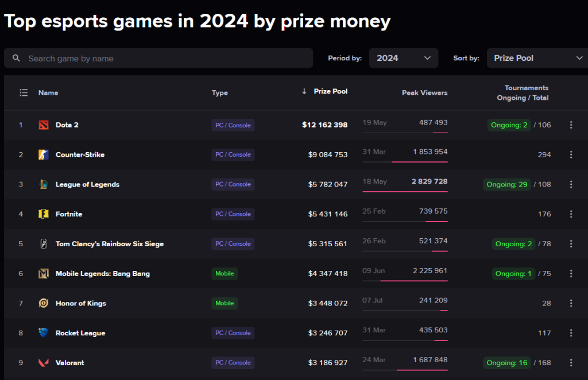Click the Mobile tag for Honor of Kings
The height and width of the screenshot is (380, 588).
click(225, 303)
